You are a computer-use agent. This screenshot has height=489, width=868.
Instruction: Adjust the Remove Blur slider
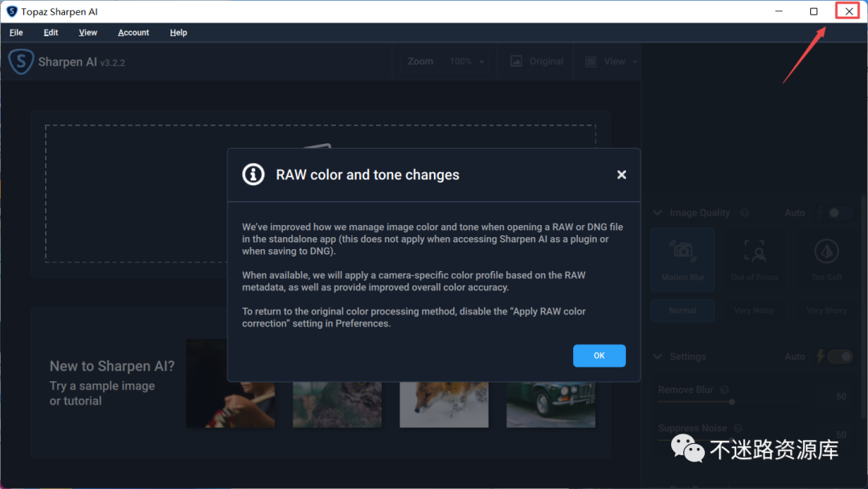[732, 401]
